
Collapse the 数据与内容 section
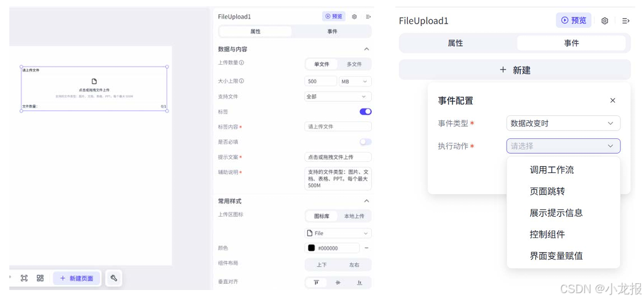(367, 49)
